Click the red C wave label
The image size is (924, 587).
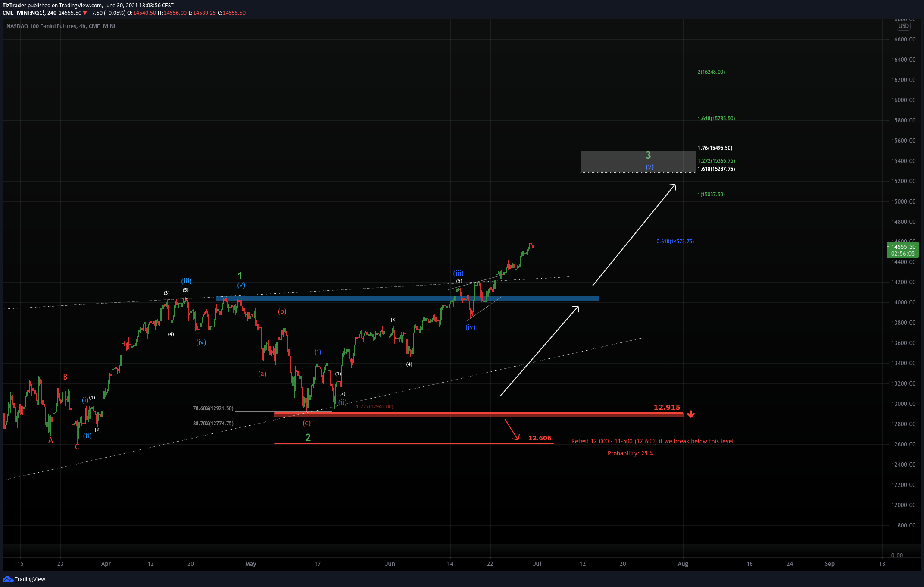(77, 447)
